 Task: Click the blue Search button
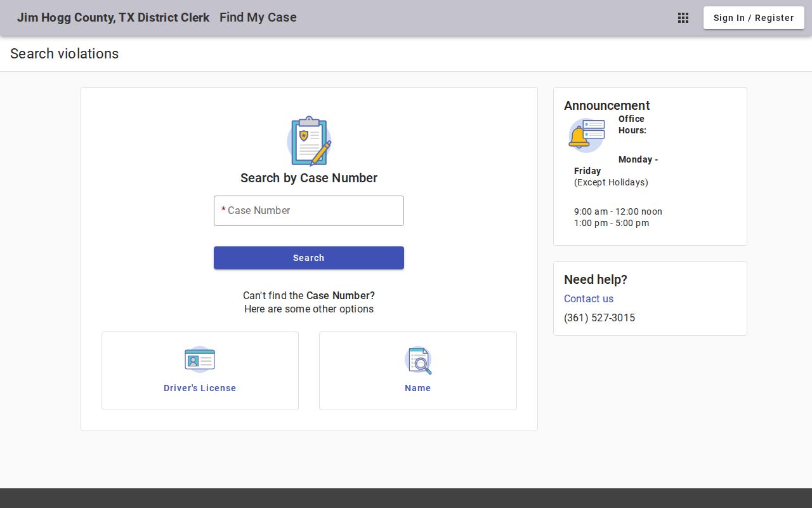pos(309,258)
